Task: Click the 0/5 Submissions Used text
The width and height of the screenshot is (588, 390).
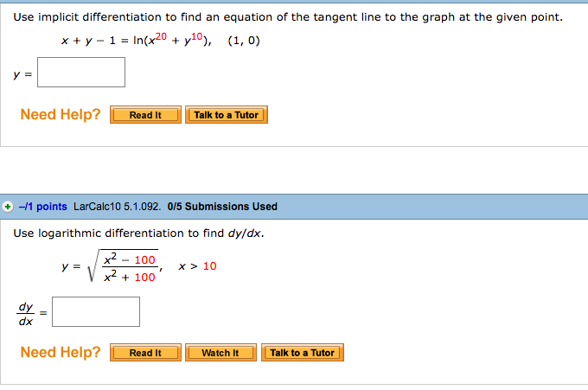Action: (222, 207)
